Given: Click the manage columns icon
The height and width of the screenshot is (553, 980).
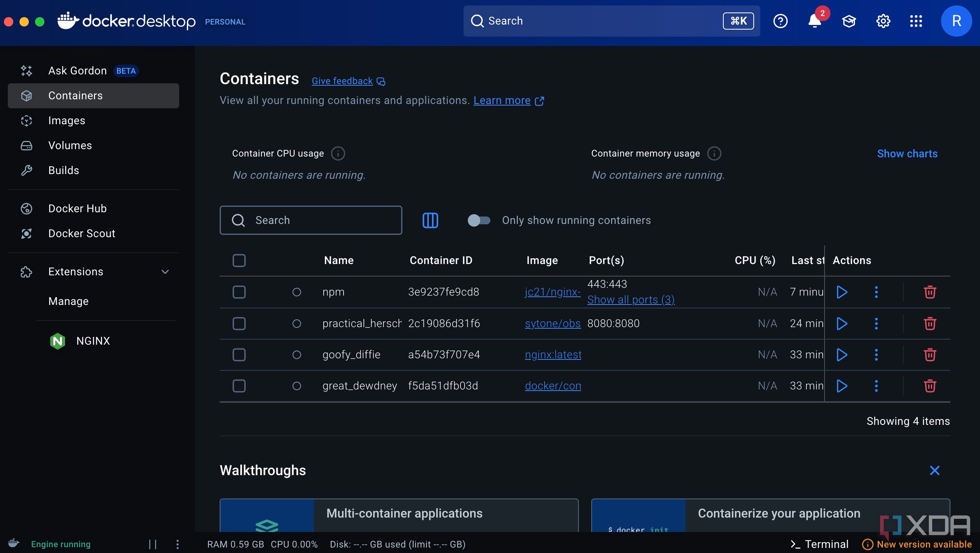Looking at the screenshot, I should [x=430, y=220].
